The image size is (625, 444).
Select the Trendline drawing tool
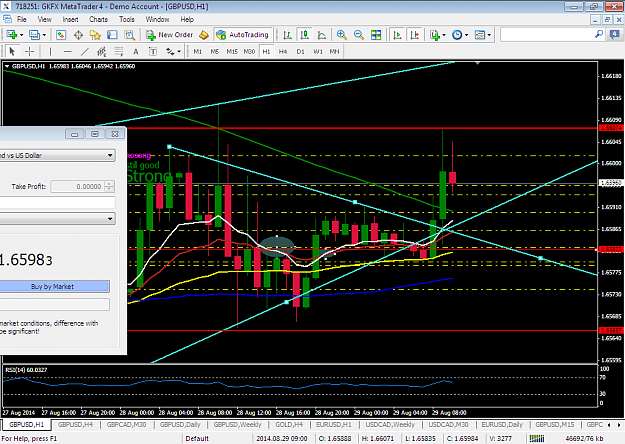[x=85, y=51]
